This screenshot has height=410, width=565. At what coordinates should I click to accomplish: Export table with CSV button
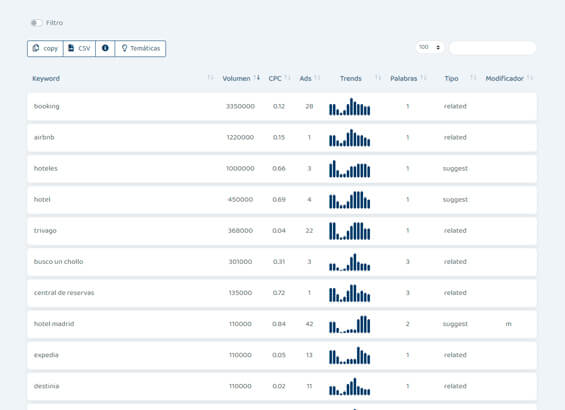click(x=79, y=48)
